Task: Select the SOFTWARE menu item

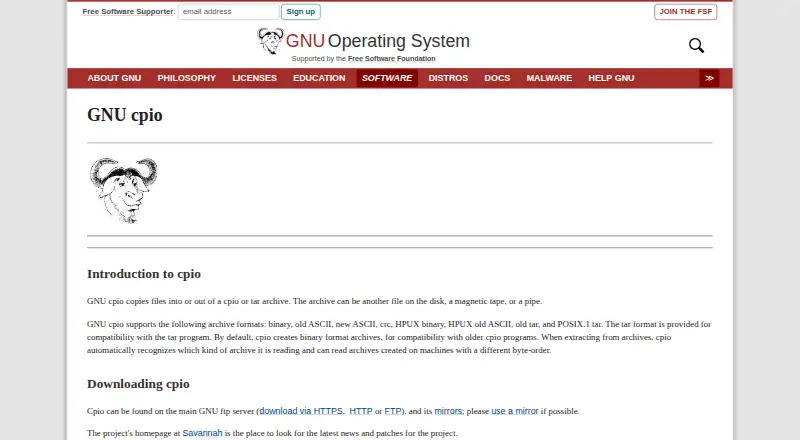Action: [x=387, y=78]
